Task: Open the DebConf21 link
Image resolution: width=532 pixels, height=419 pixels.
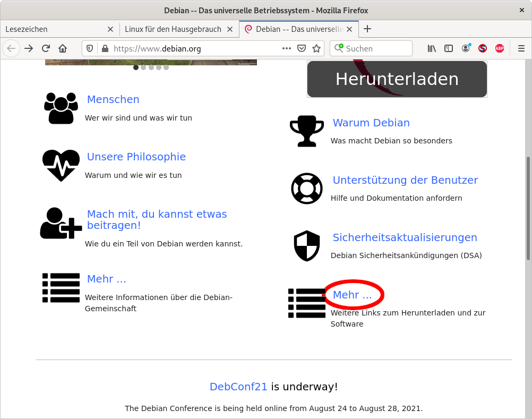Action: tap(238, 387)
